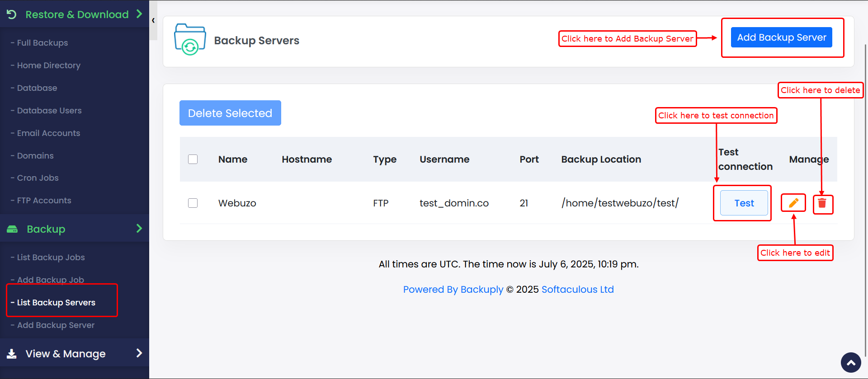Viewport: 868px width, 379px height.
Task: Expand the View & Manage chevron
Action: 139,353
